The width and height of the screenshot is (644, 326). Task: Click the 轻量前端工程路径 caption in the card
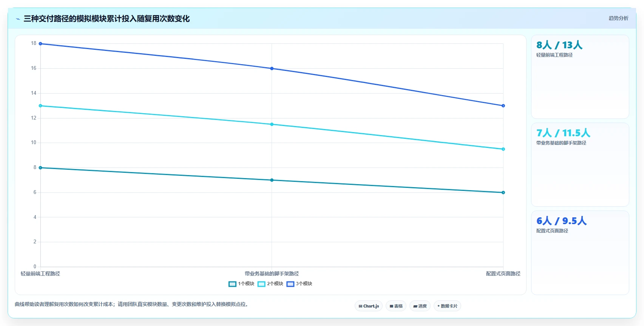pyautogui.click(x=554, y=55)
